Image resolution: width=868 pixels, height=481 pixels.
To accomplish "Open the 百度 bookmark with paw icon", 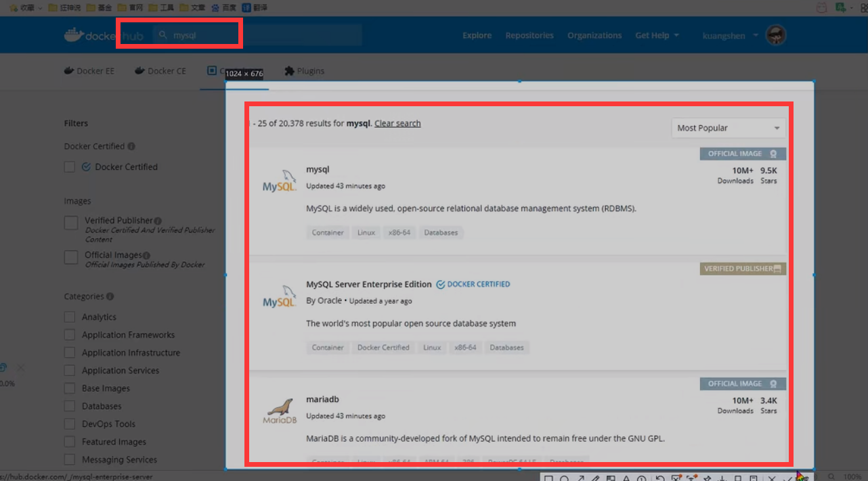I will tap(223, 7).
